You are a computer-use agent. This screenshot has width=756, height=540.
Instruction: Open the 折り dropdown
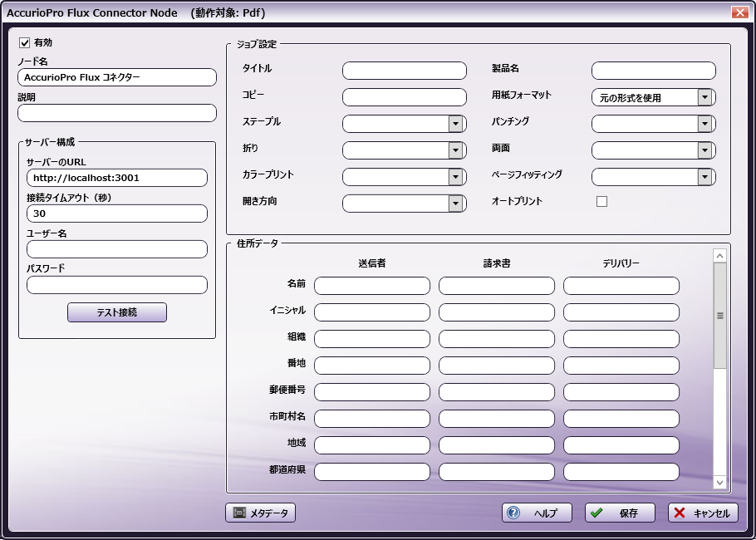405,150
